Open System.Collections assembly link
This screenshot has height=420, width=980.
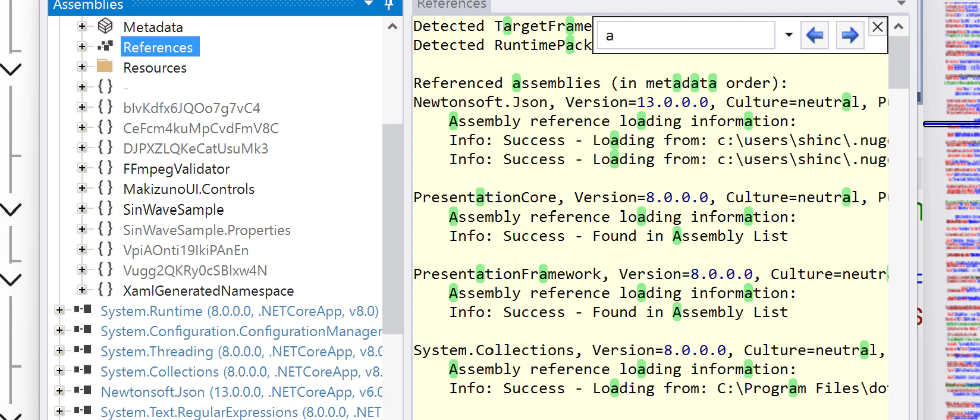point(241,372)
